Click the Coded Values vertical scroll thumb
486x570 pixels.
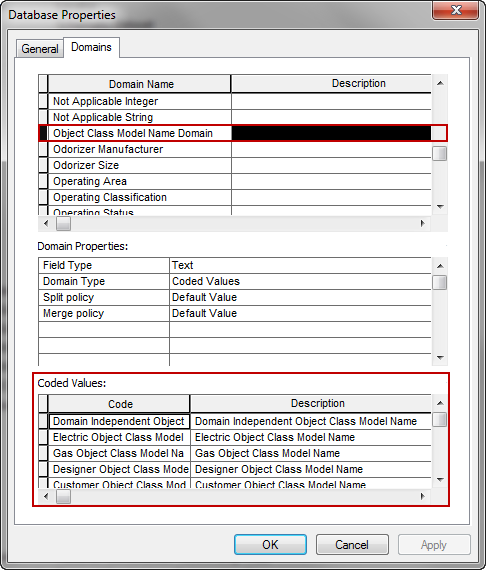440,420
